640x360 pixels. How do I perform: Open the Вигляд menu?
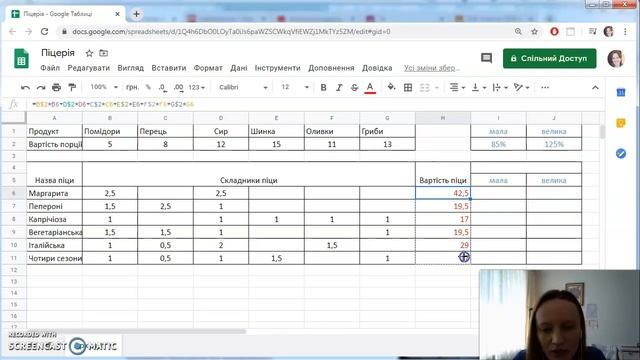pos(131,68)
